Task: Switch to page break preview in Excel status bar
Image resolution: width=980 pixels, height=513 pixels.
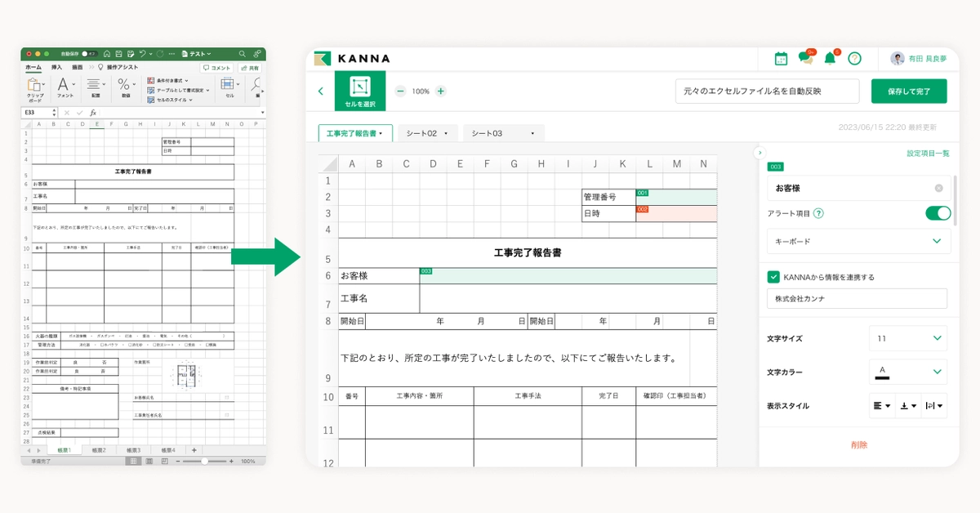Action: [x=165, y=461]
